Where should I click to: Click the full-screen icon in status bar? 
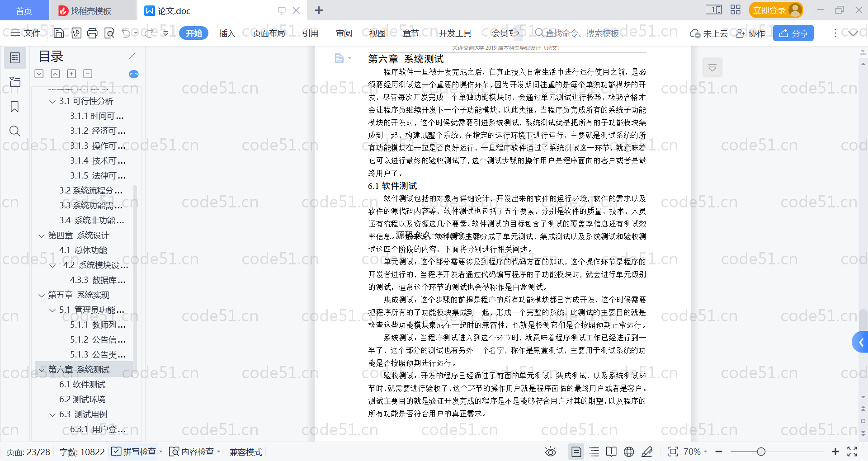click(x=852, y=452)
